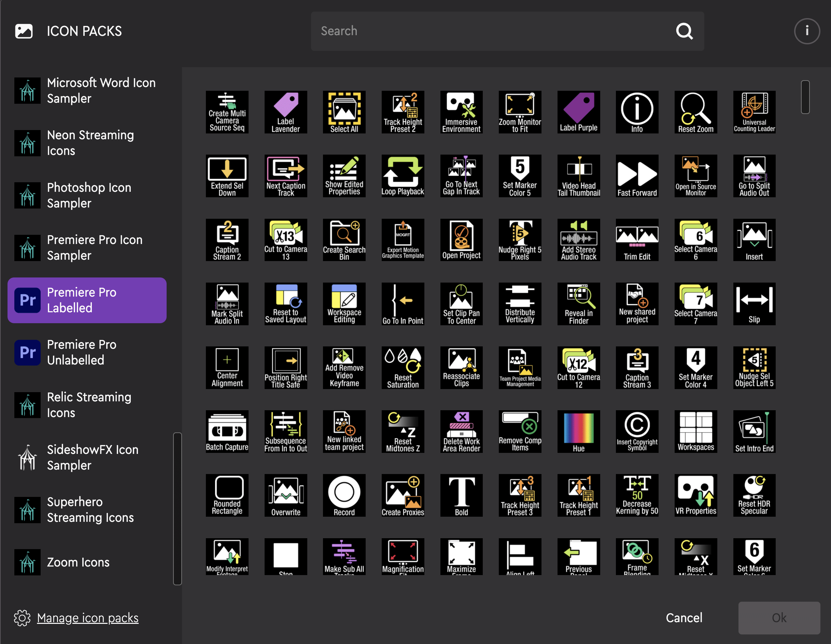Select the Fast Forward icon

(637, 176)
